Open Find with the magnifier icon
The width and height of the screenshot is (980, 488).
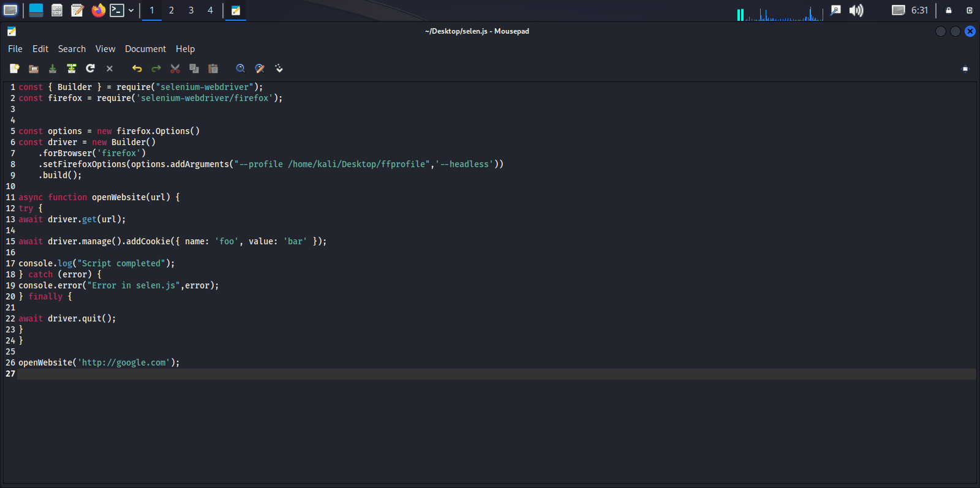coord(241,69)
